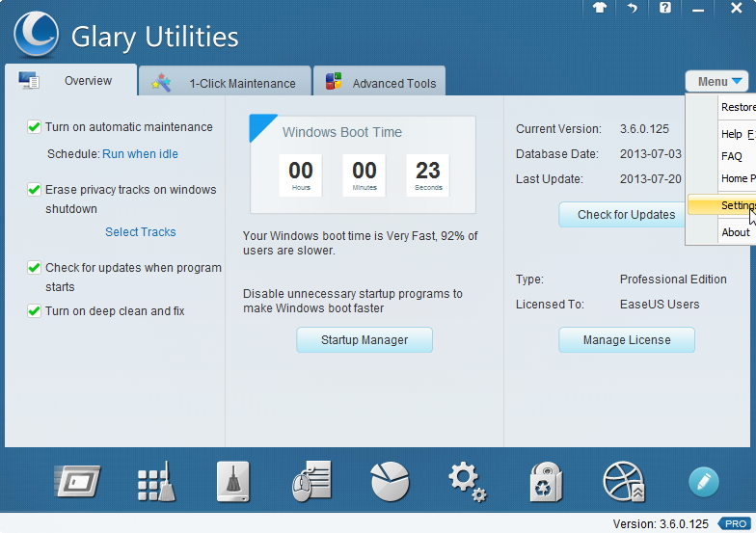Click the wand icon on 1-Click Maintenance tab
The width and height of the screenshot is (756, 533).
(161, 83)
